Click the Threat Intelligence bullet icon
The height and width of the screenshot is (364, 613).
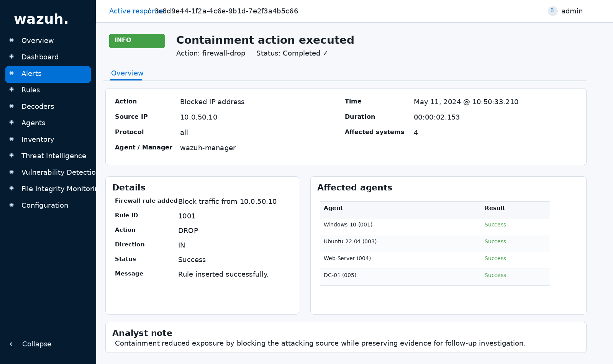coord(11,156)
